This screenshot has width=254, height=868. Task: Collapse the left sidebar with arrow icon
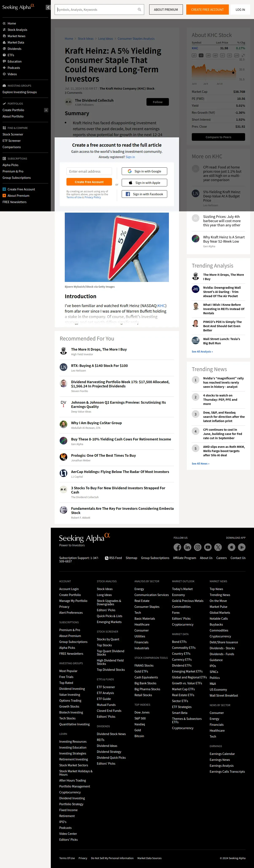(x=48, y=7)
